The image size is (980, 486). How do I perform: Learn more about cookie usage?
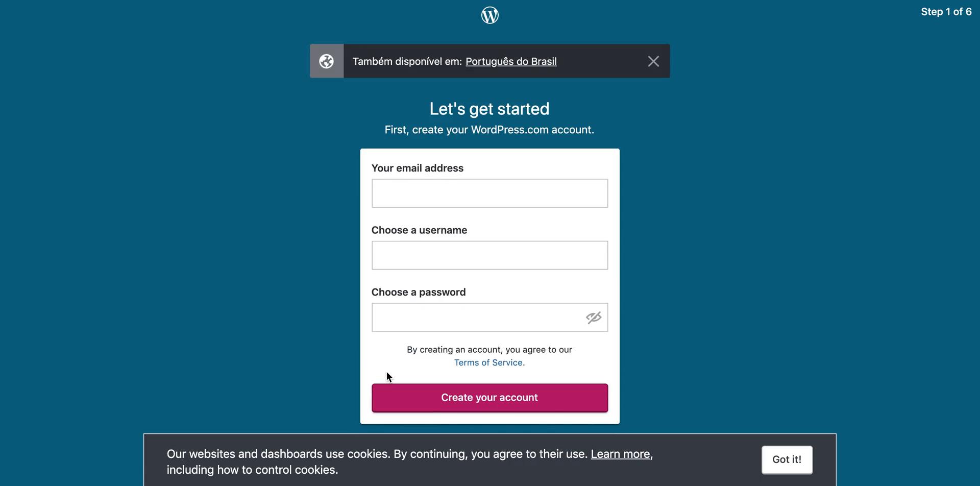pyautogui.click(x=620, y=453)
